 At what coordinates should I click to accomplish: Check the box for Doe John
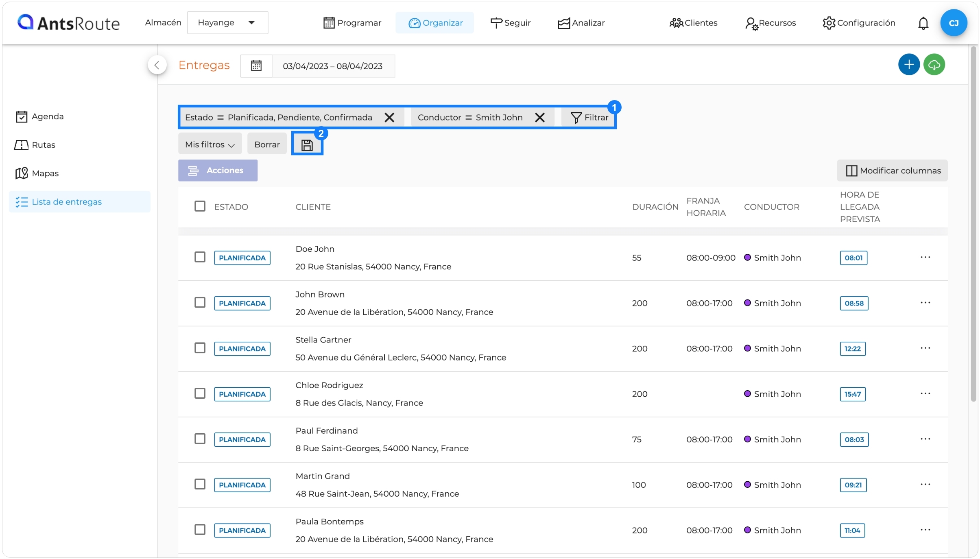click(200, 257)
